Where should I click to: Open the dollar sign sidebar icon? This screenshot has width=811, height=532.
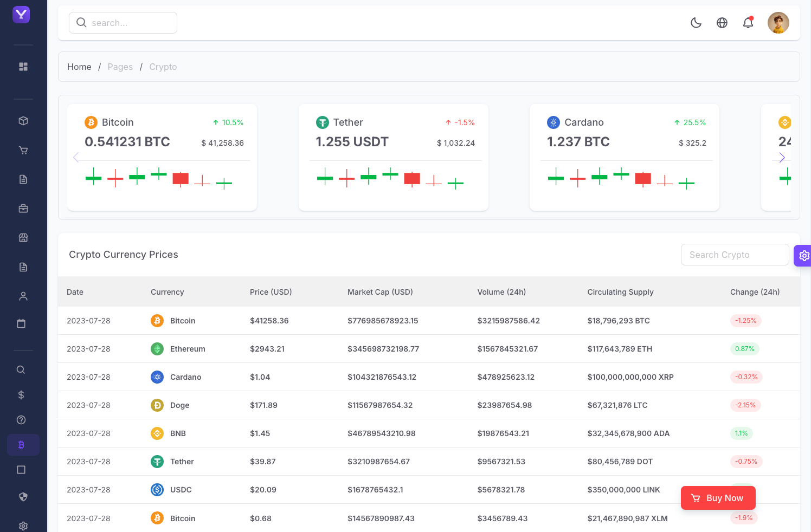click(x=21, y=395)
